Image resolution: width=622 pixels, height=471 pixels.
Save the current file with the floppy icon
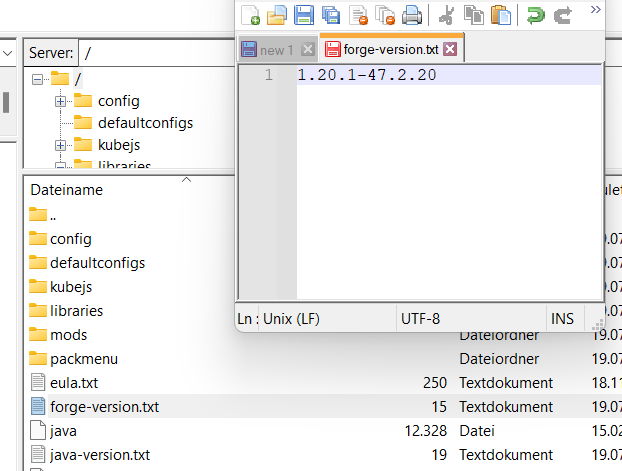[304, 15]
